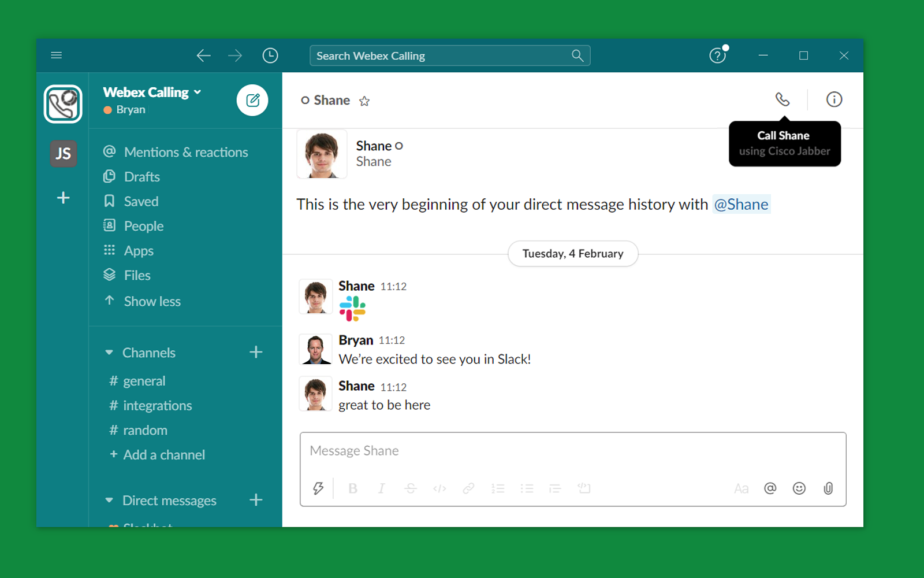Toggle strikethrough formatting

point(411,488)
